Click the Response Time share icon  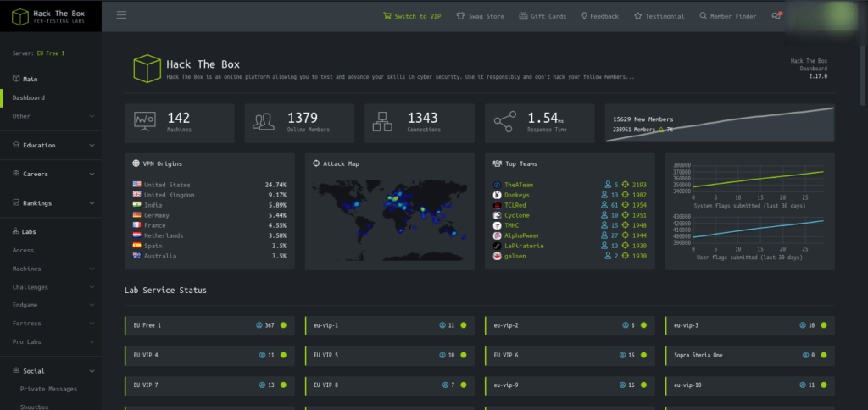click(x=504, y=123)
